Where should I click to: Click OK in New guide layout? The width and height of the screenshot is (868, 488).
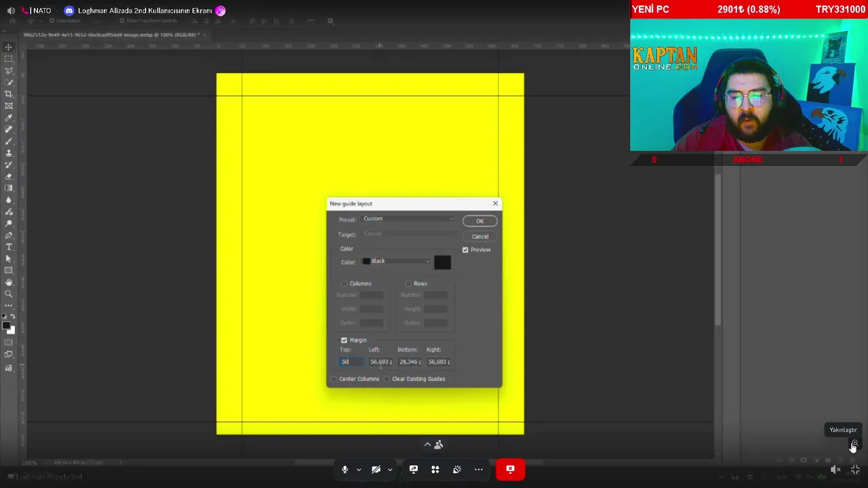point(479,221)
